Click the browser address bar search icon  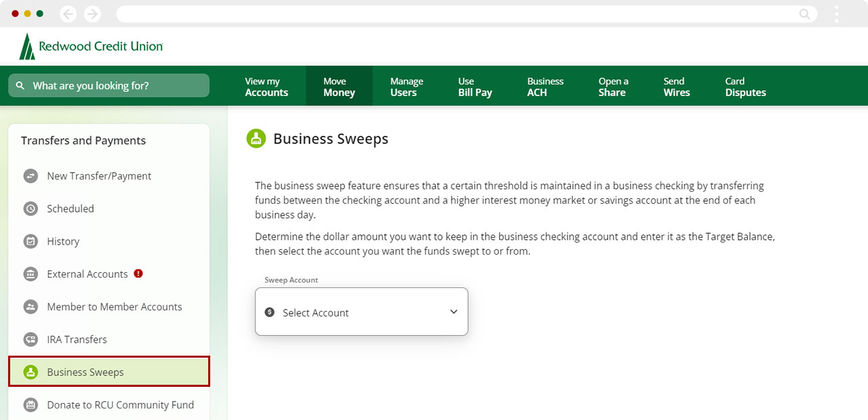(x=805, y=14)
